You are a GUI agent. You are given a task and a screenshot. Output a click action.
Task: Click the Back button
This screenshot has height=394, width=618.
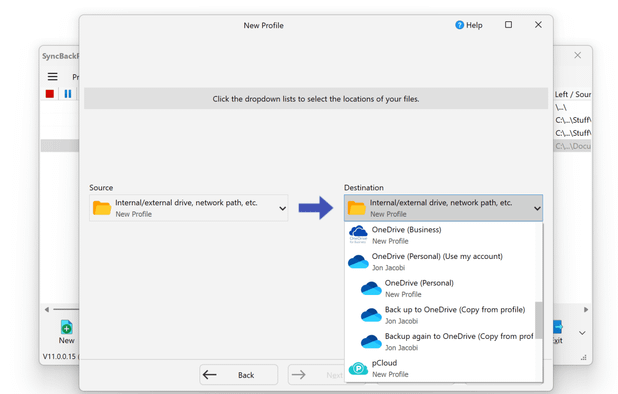(238, 375)
